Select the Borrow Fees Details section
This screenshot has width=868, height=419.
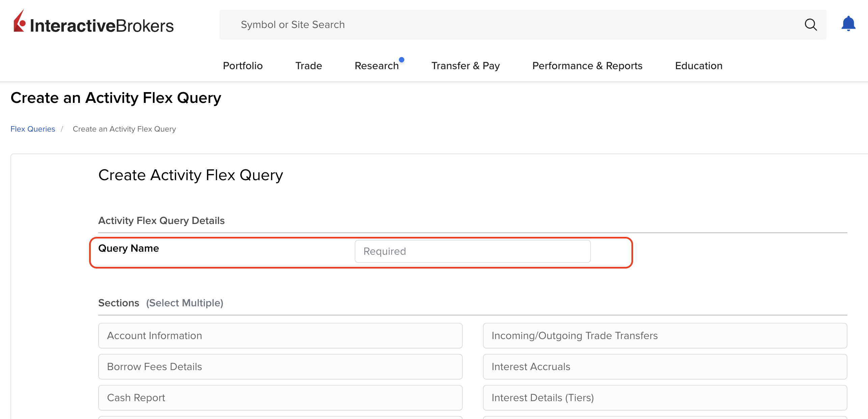pos(280,366)
